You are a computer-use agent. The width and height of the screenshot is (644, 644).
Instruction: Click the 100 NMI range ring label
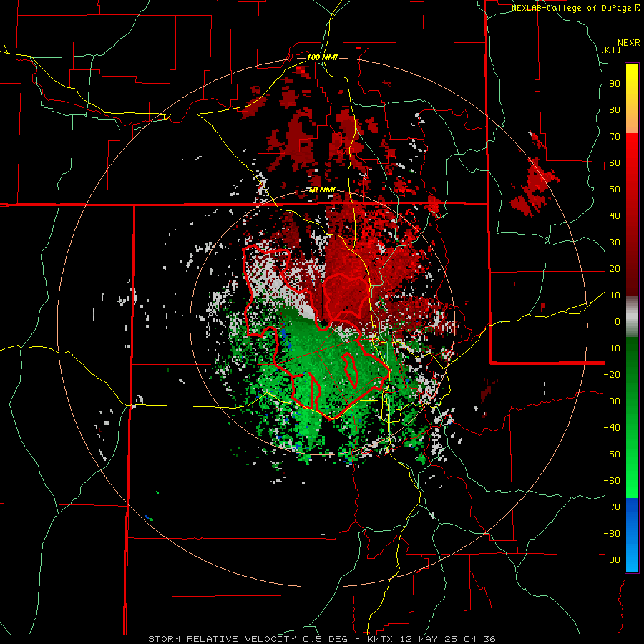(x=322, y=57)
